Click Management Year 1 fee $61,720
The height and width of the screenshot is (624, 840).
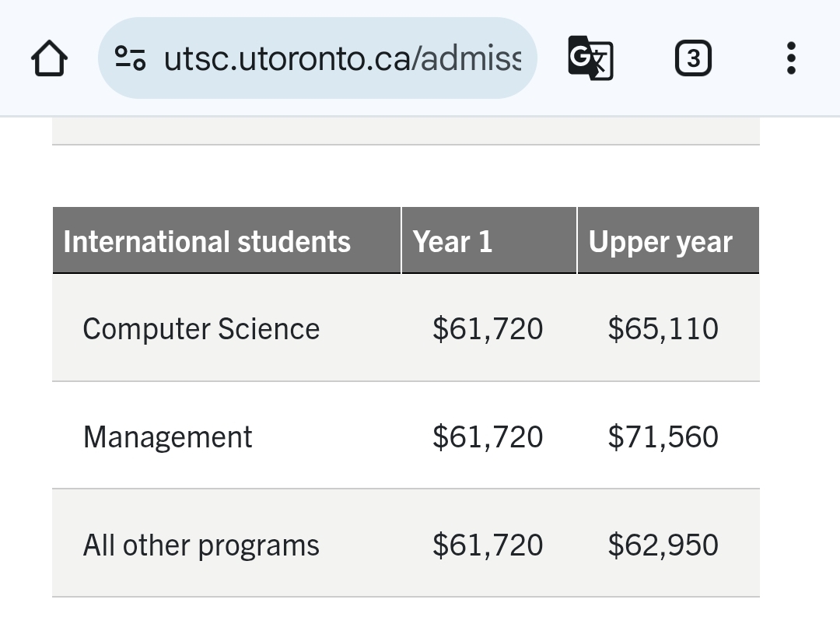[488, 437]
